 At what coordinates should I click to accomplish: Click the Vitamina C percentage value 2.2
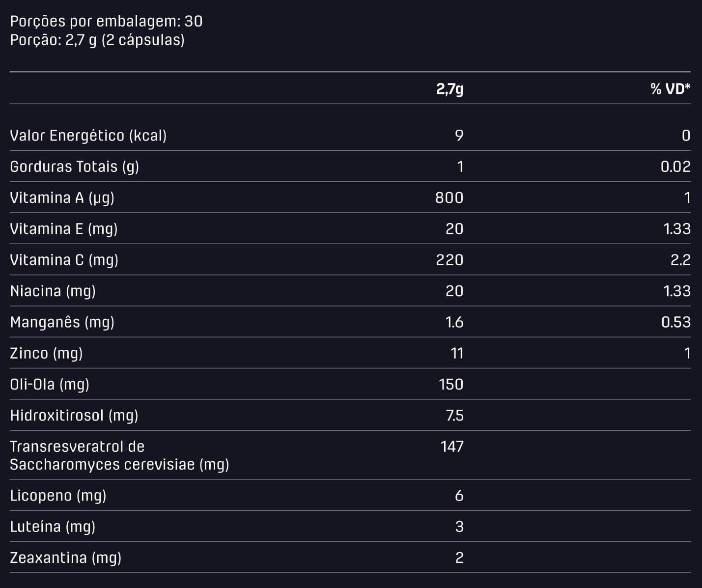[680, 260]
